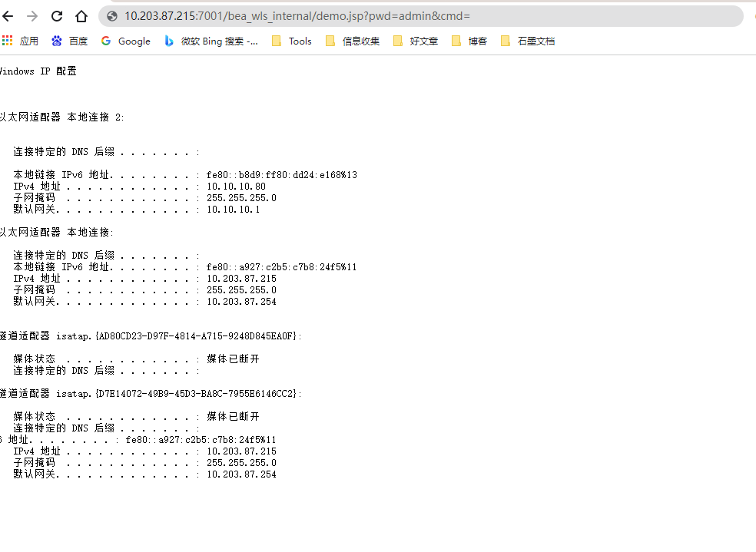756x552 pixels.
Task: Open the 信息收集 bookmark folder
Action: tap(353, 41)
